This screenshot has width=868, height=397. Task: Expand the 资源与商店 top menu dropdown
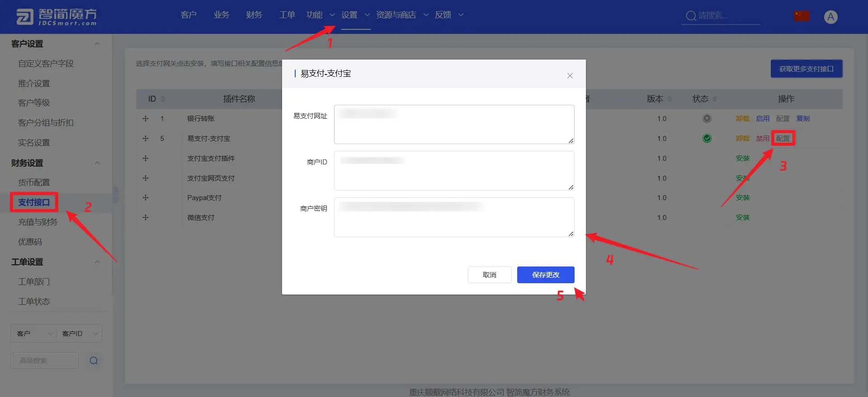click(x=426, y=15)
